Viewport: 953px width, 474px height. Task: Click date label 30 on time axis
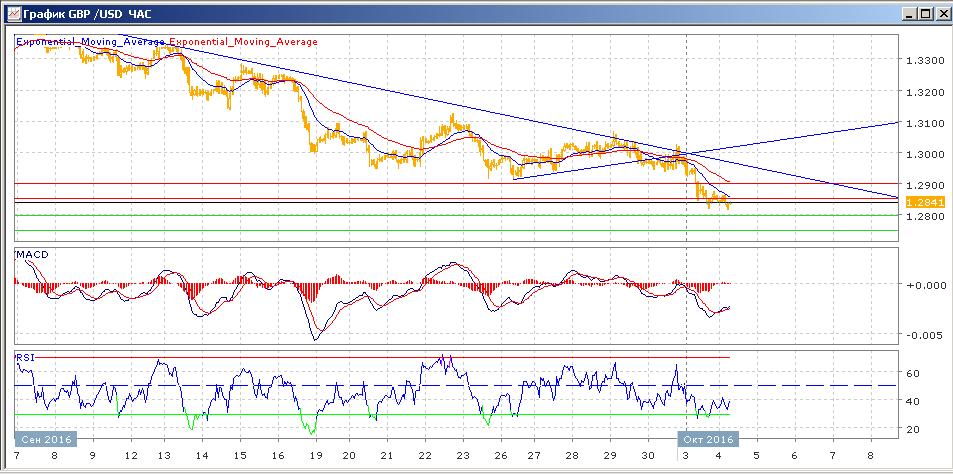648,455
